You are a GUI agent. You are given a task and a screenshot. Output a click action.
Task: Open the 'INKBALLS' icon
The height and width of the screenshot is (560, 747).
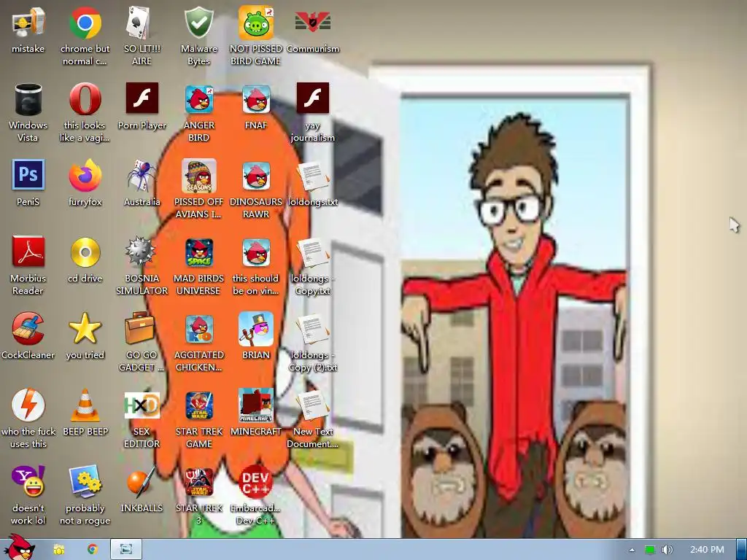point(142,481)
